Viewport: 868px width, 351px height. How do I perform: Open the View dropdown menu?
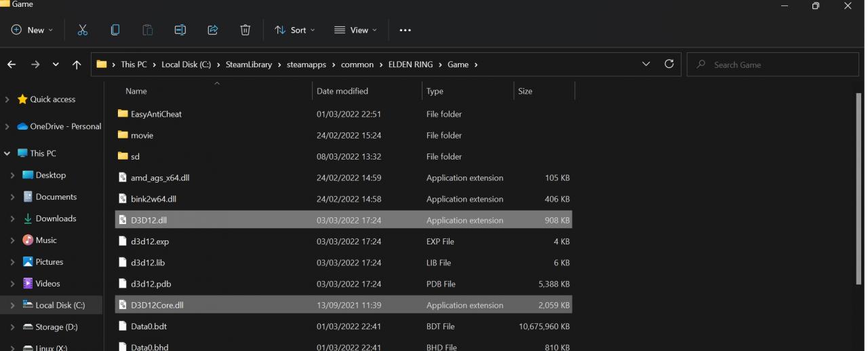pyautogui.click(x=355, y=30)
